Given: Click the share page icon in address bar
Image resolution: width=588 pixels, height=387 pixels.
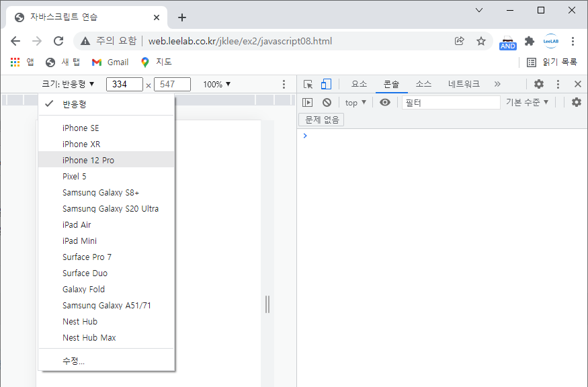Looking at the screenshot, I should [460, 41].
